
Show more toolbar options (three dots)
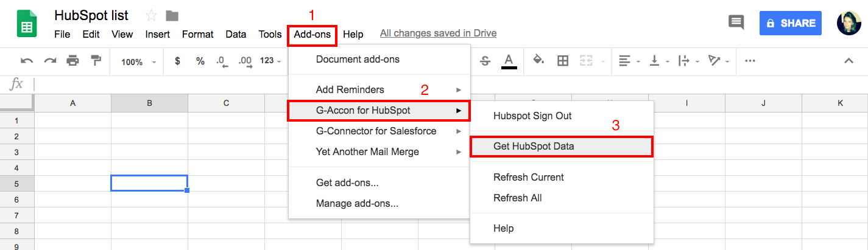point(750,61)
